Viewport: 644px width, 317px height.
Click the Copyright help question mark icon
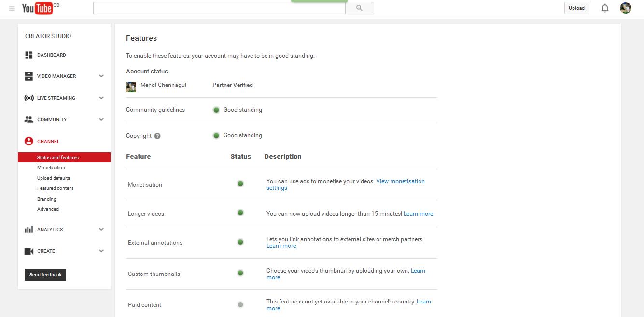[157, 136]
